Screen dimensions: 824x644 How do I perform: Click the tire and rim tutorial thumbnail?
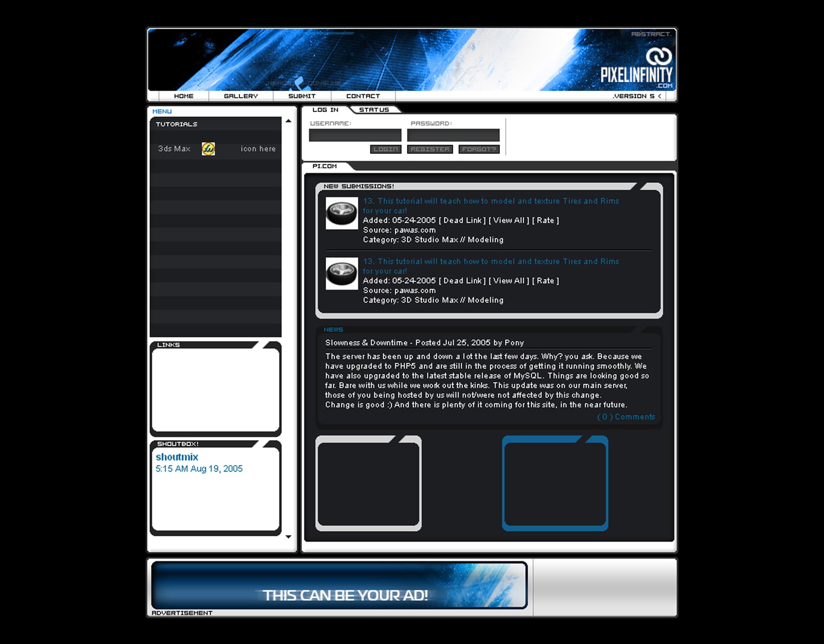click(342, 210)
